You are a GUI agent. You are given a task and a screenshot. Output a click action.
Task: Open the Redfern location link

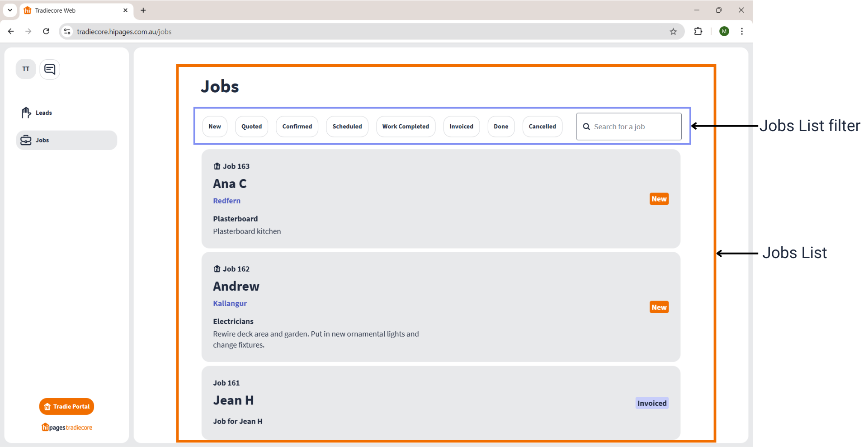pos(226,201)
